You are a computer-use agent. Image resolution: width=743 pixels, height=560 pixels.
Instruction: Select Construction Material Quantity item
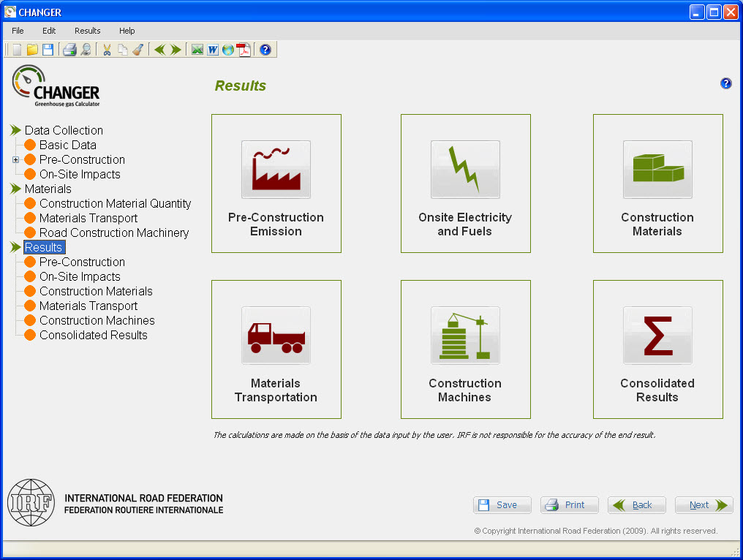click(115, 204)
